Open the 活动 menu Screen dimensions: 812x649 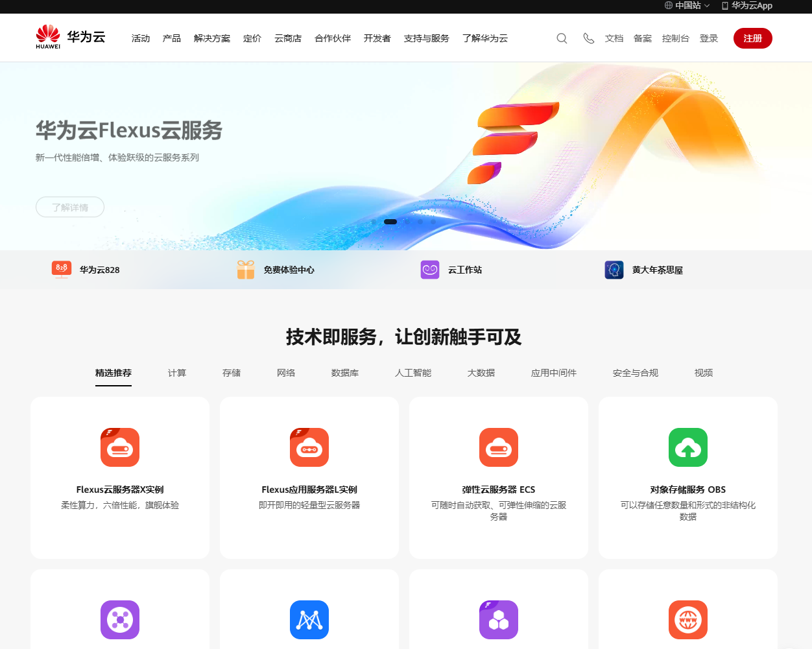141,38
